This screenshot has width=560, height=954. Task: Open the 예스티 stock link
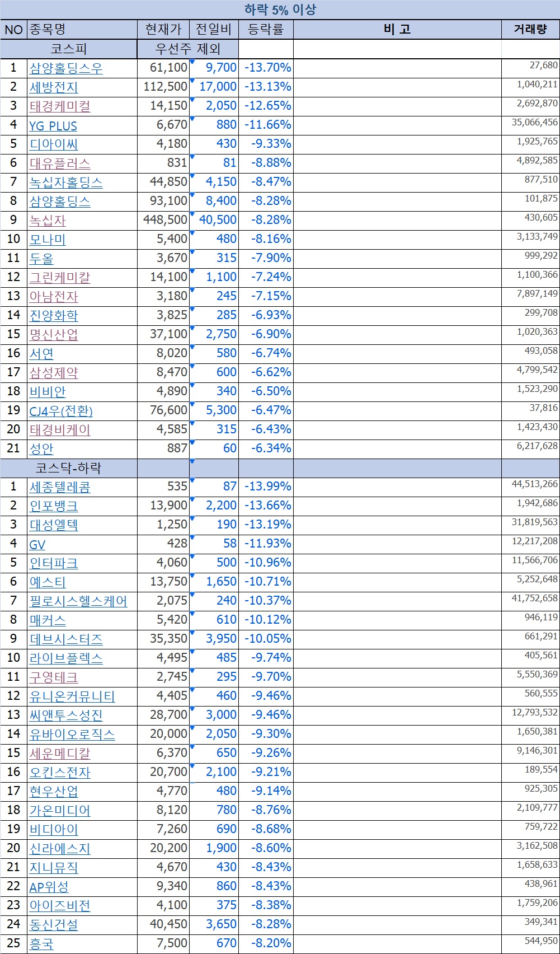[x=48, y=582]
